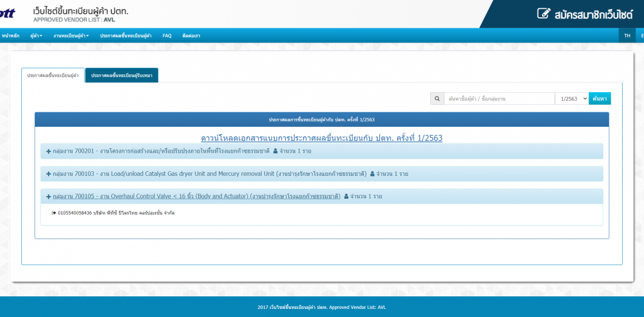
Task: Click สมัครสมาชิกเว็บไซต์ register link
Action: (x=593, y=14)
